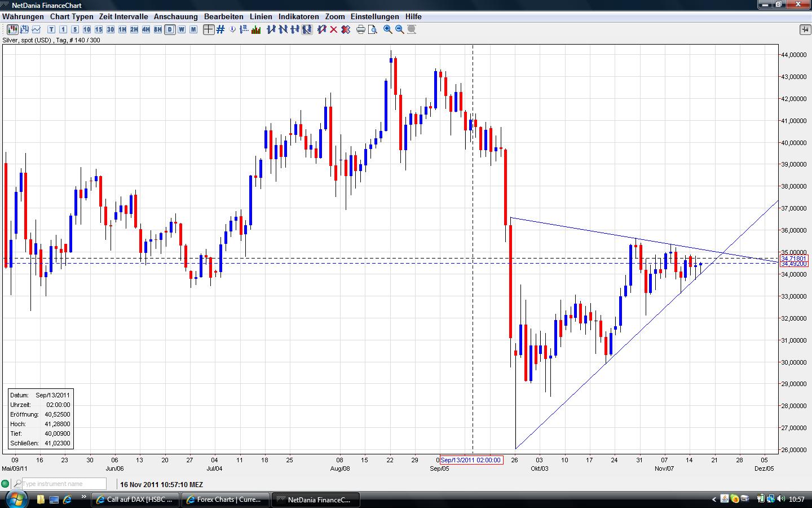
Task: Click the volume speaker tray icon
Action: 781,499
